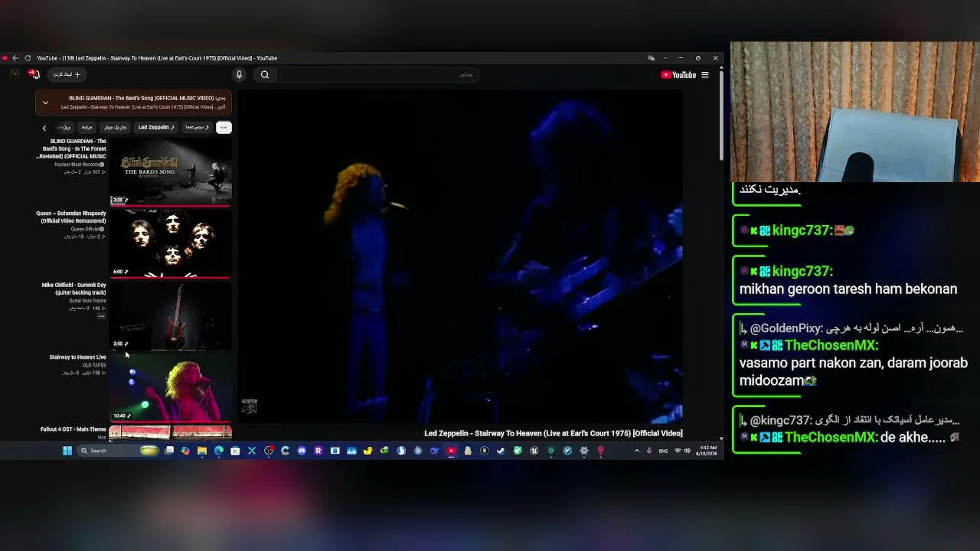Click the magnifier search button
980x551 pixels.
click(265, 74)
